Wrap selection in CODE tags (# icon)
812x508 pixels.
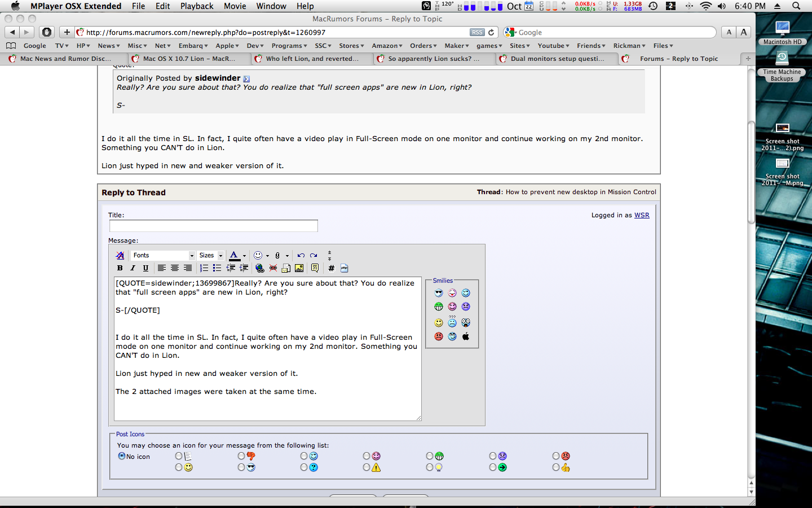point(331,268)
